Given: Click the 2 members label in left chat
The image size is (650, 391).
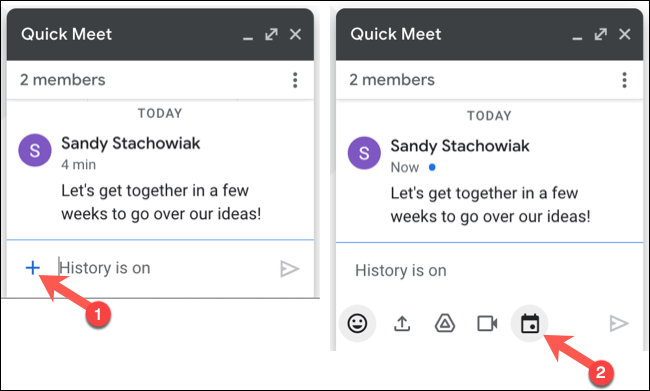Looking at the screenshot, I should [63, 80].
